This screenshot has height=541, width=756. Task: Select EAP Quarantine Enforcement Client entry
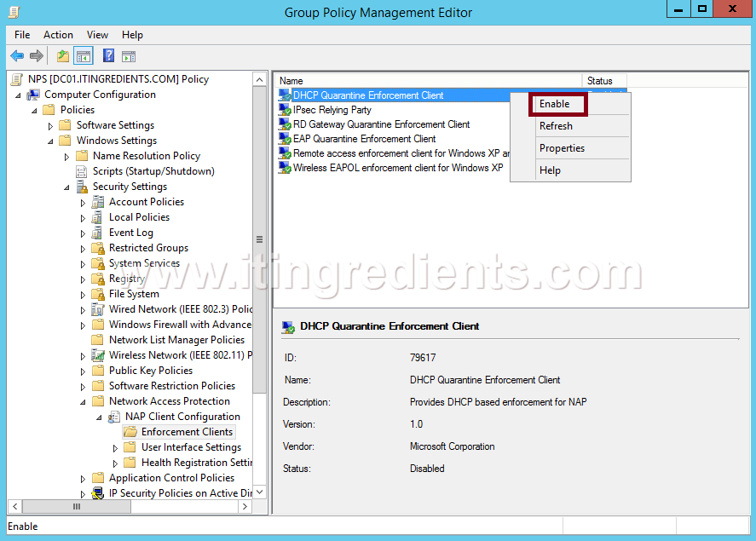364,139
